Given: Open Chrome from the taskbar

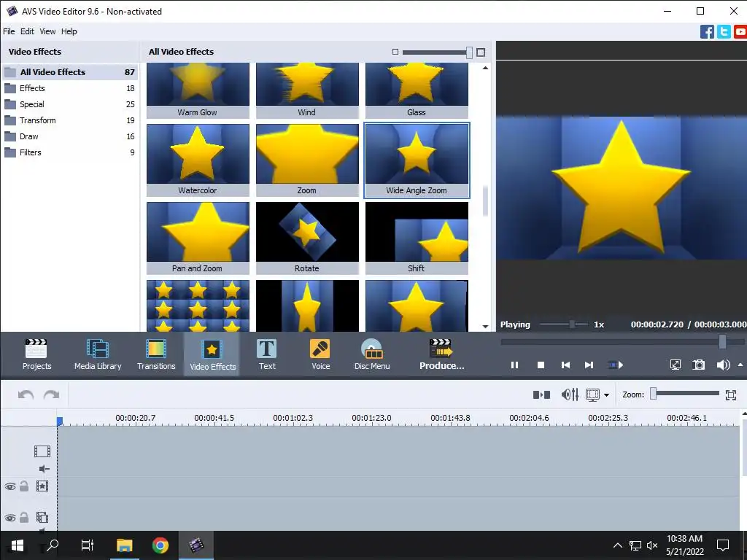Looking at the screenshot, I should (160, 545).
